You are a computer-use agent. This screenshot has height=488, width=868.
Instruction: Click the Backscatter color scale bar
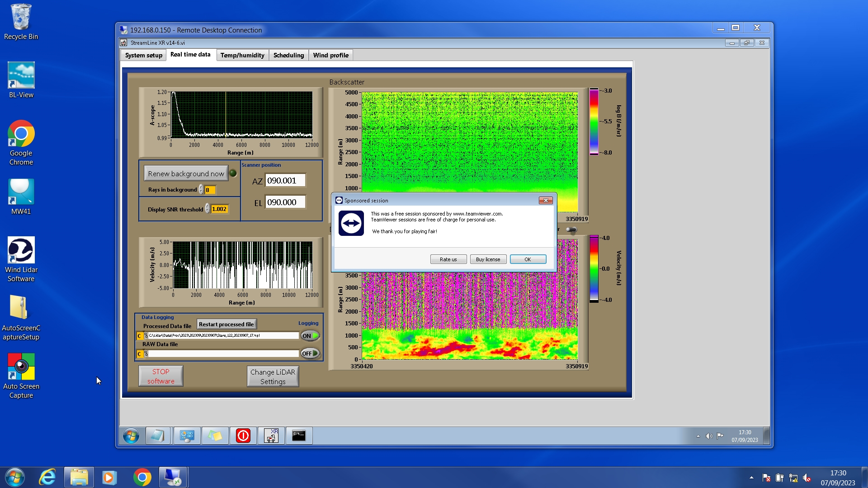pos(594,122)
